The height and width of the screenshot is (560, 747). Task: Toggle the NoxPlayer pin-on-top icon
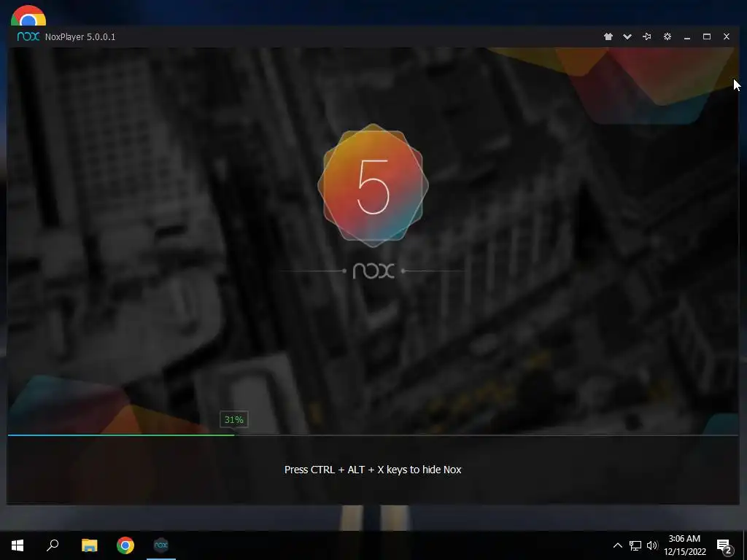(x=647, y=36)
